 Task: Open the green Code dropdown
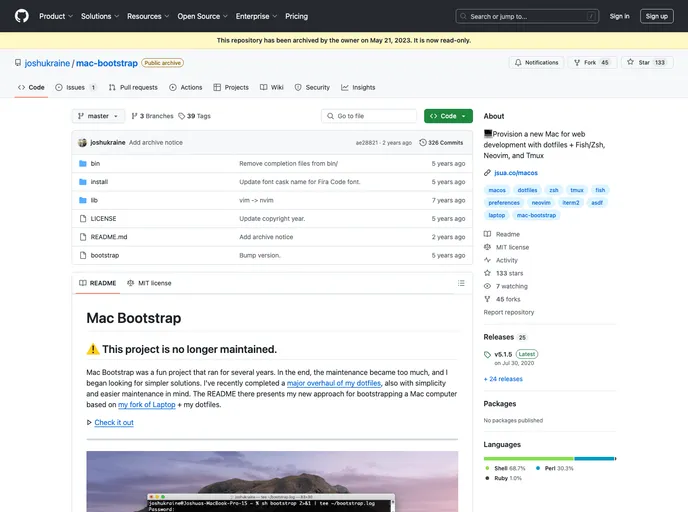pyautogui.click(x=448, y=116)
